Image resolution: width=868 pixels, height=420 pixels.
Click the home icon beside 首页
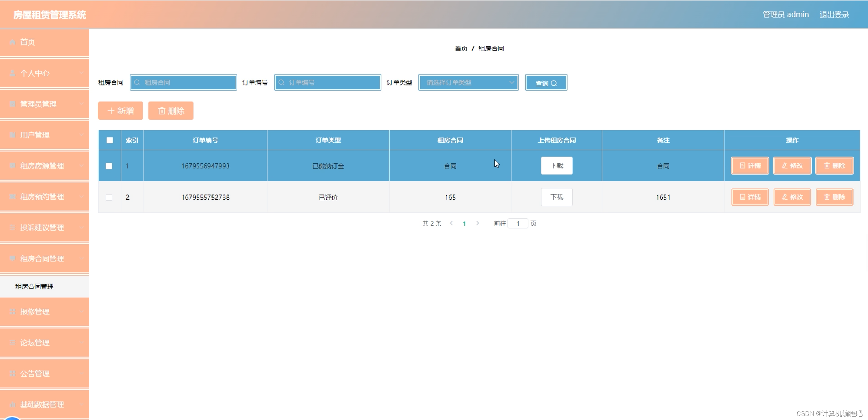pyautogui.click(x=12, y=42)
